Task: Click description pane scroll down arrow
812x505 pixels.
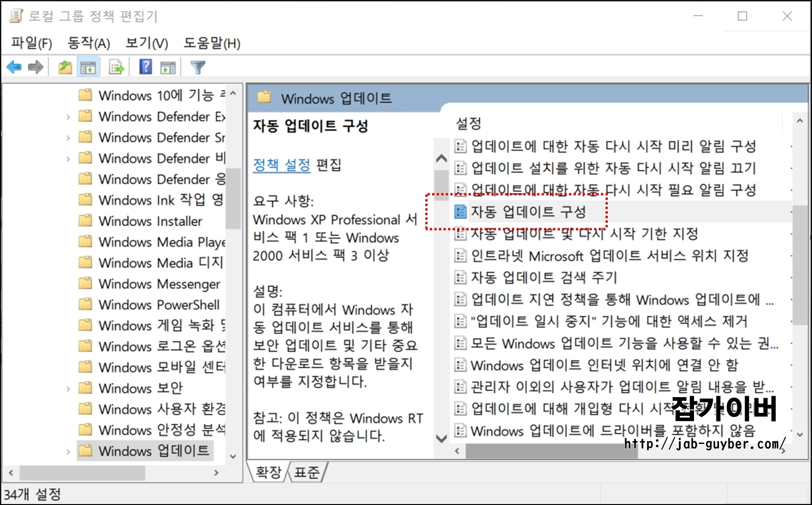Action: (442, 438)
